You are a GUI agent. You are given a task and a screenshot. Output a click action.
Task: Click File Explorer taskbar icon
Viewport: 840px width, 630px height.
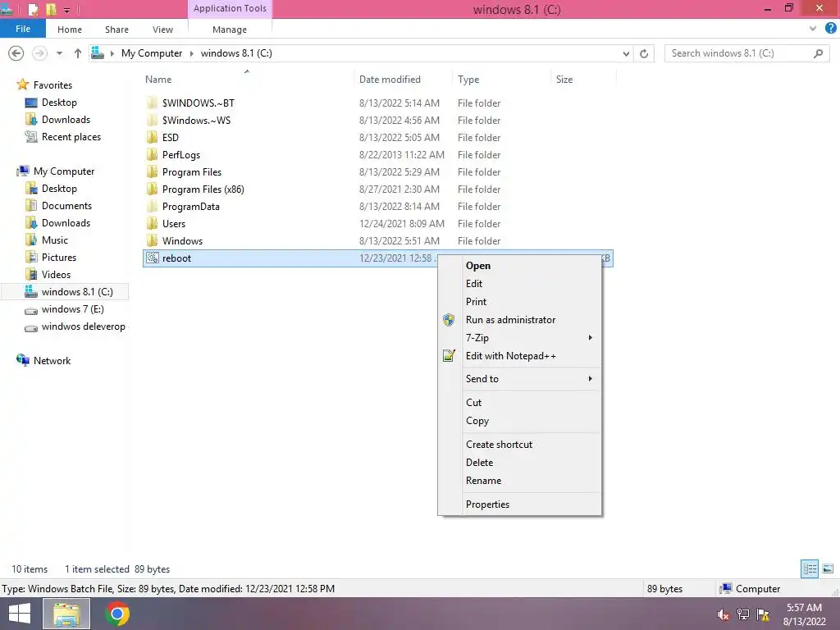(66, 614)
